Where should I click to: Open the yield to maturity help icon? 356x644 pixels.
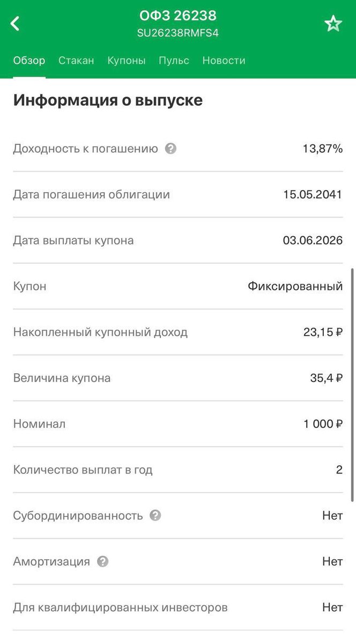(170, 148)
